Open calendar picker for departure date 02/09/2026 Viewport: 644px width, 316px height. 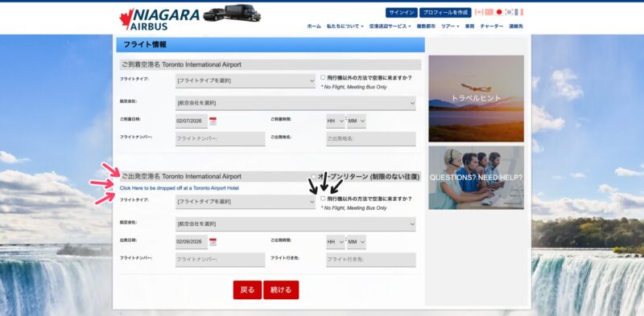point(213,242)
